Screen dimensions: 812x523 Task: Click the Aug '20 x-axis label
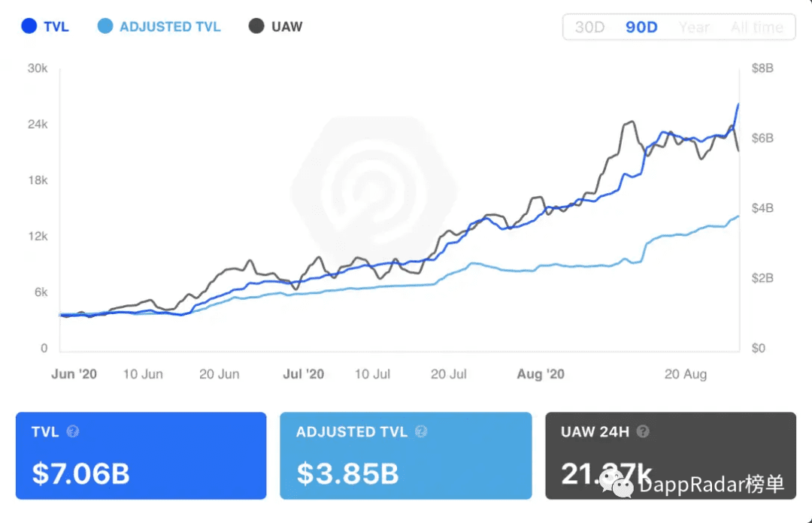tap(541, 374)
